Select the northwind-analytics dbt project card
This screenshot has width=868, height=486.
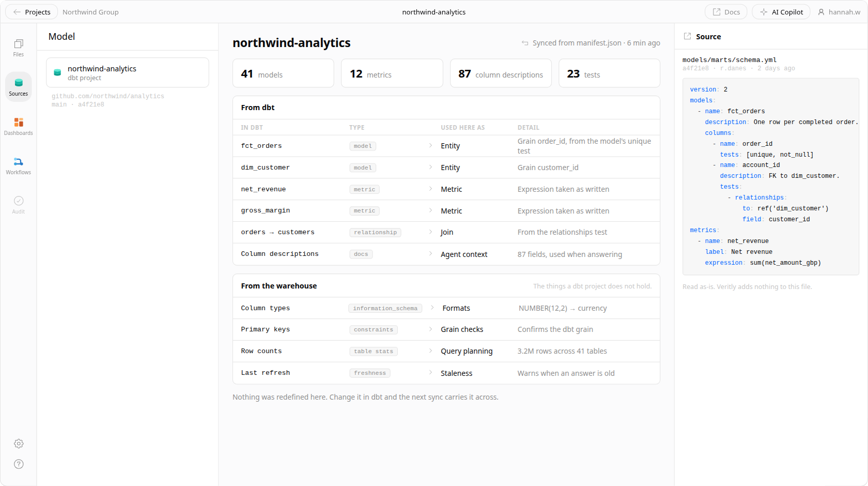[x=128, y=72]
